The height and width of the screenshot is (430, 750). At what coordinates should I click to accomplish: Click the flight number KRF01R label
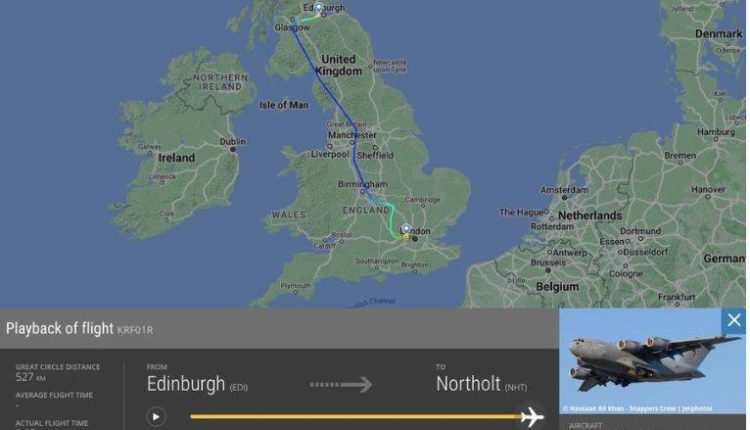point(135,330)
